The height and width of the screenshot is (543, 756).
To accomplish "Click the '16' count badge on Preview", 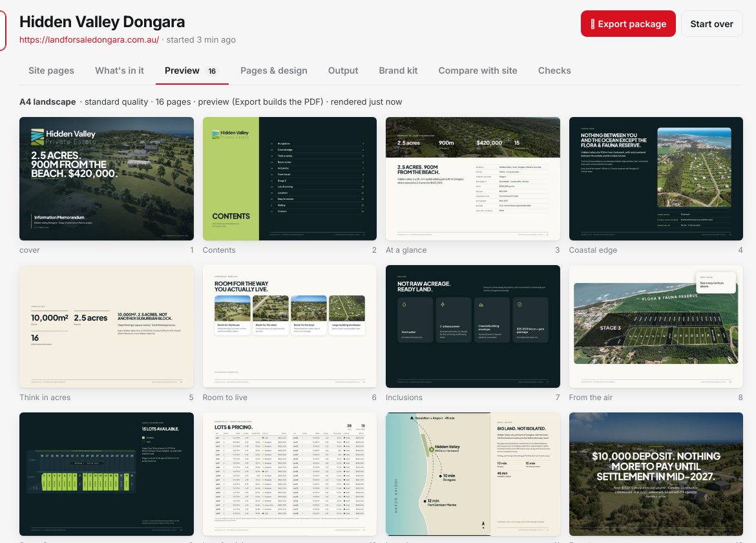I will (x=212, y=71).
